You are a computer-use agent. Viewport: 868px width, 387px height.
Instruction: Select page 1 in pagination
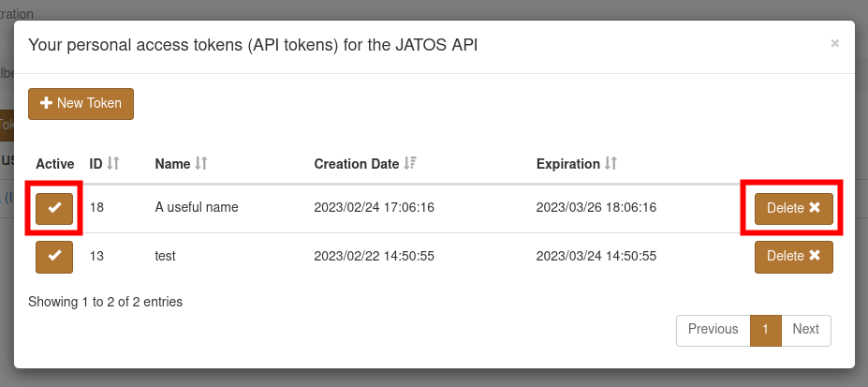[x=766, y=330]
